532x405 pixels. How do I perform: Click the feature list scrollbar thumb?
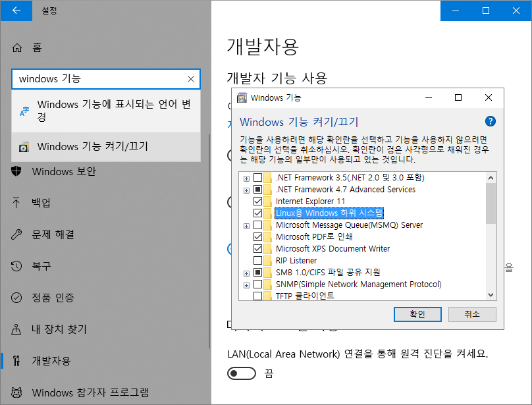[491, 203]
